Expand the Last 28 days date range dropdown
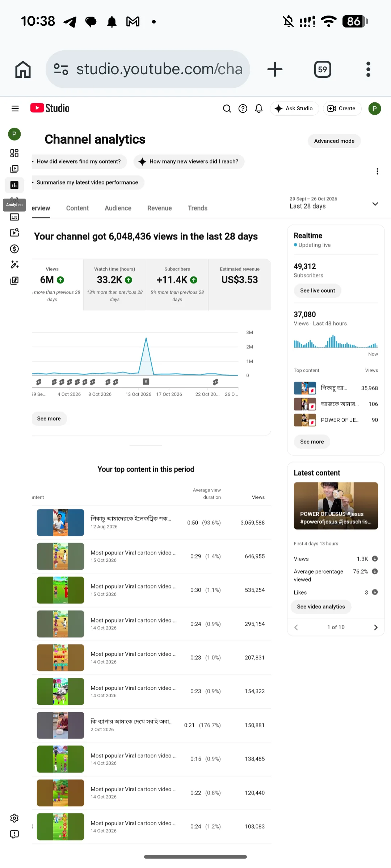Viewport: 391px width, 868px height. click(x=334, y=204)
